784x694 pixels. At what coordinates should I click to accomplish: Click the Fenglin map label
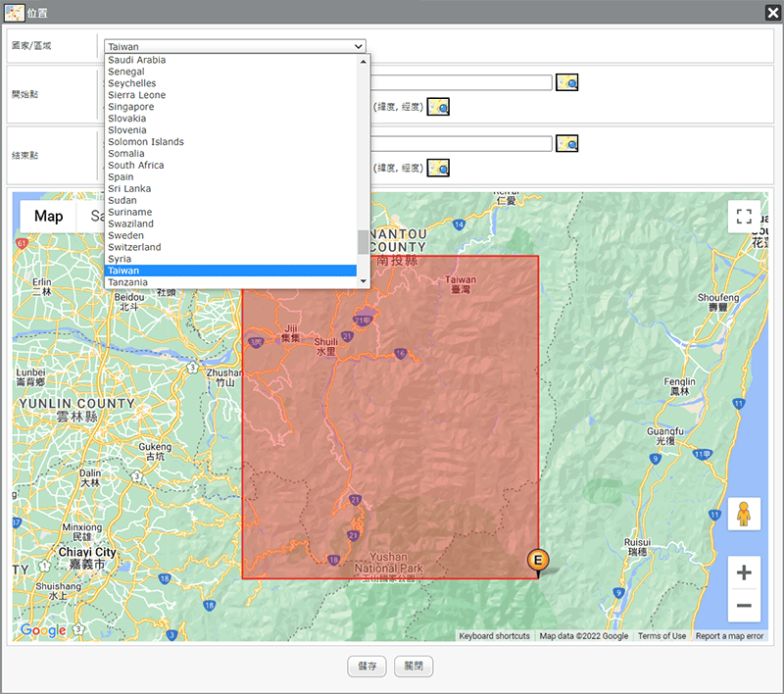(679, 386)
